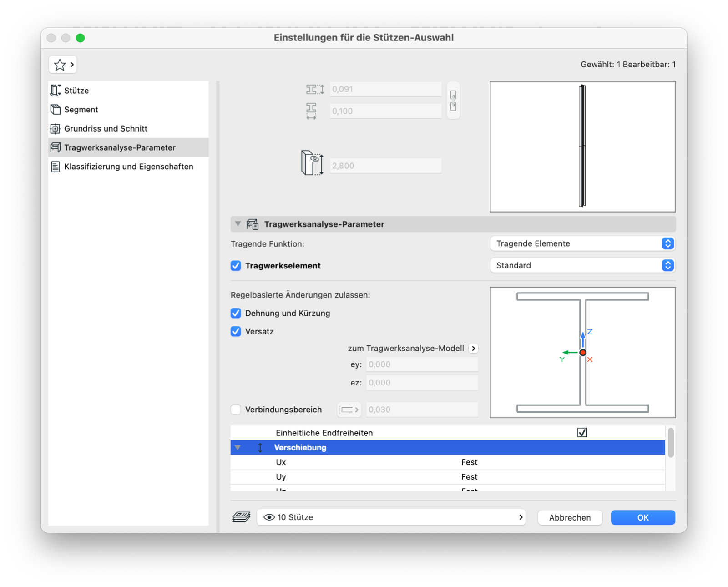The image size is (728, 587).
Task: Click the ey offset input field
Action: pos(422,364)
